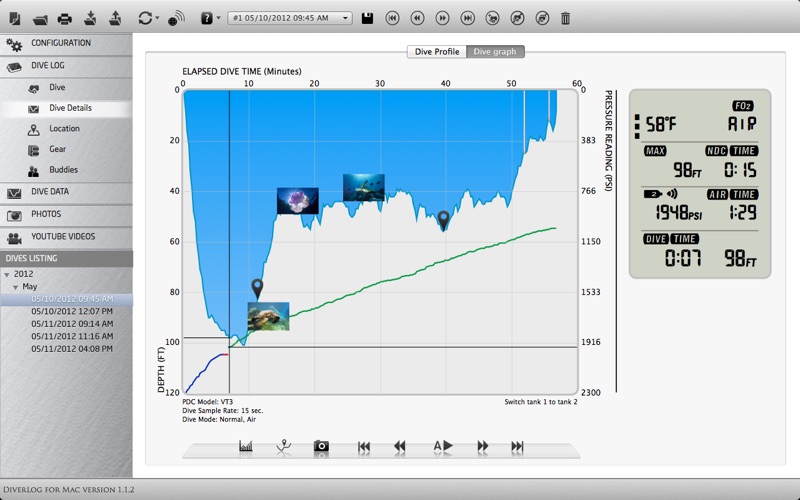Delete dive with the trash can icon
800x500 pixels.
pos(565,19)
